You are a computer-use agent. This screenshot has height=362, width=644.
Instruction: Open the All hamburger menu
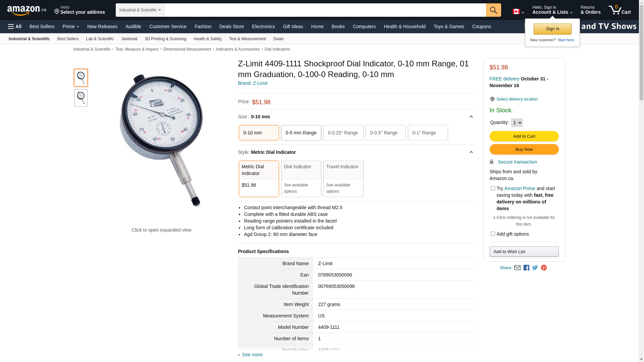point(15,26)
